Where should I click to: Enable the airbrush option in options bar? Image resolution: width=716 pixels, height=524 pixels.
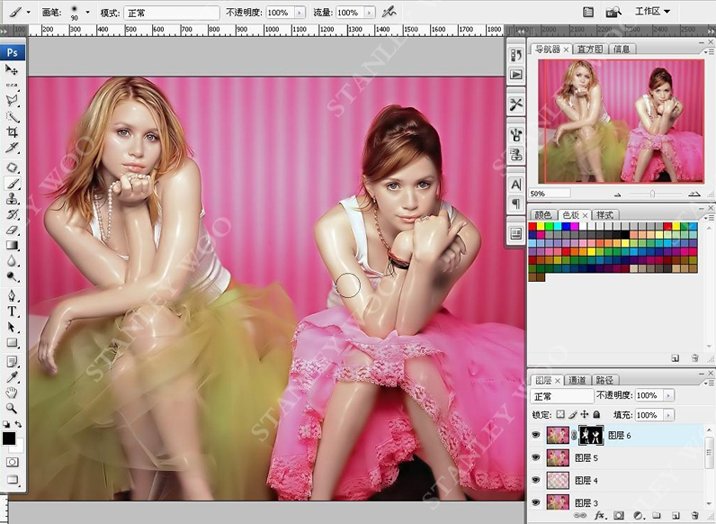tap(389, 12)
